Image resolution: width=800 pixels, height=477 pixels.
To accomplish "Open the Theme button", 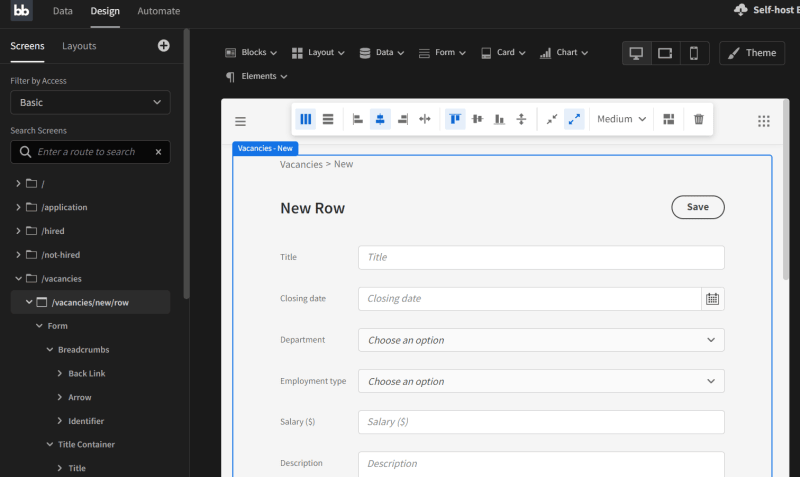I will coord(751,53).
